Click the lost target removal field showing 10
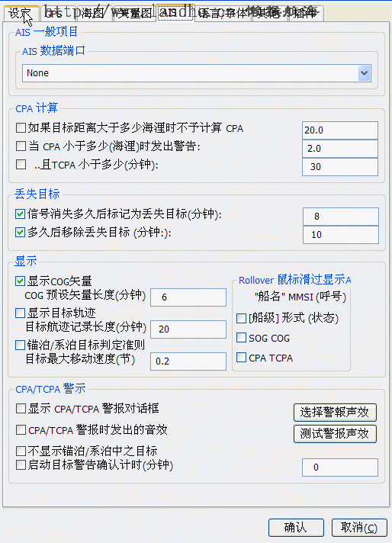Screen dimensions: 392x543 pyautogui.click(x=340, y=235)
